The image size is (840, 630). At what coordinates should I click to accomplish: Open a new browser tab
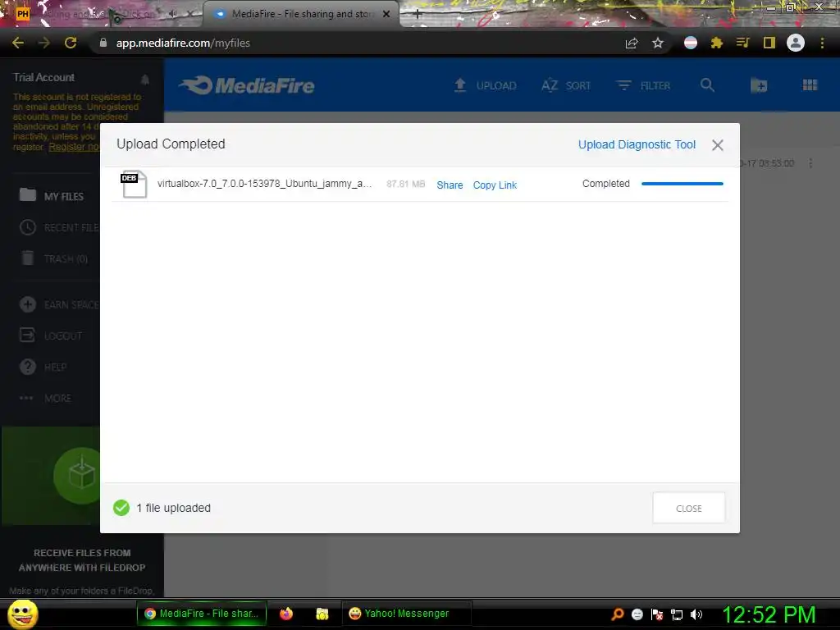coord(418,14)
